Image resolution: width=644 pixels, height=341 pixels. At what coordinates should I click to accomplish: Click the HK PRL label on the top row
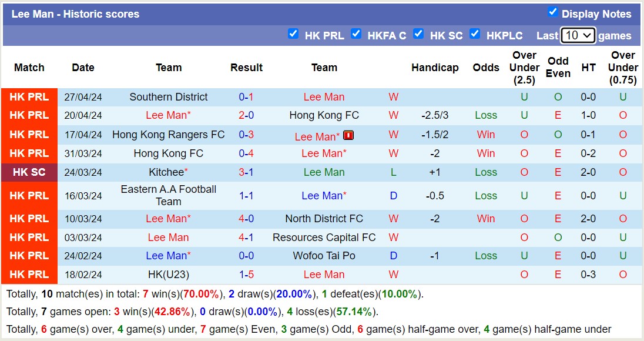(x=29, y=96)
